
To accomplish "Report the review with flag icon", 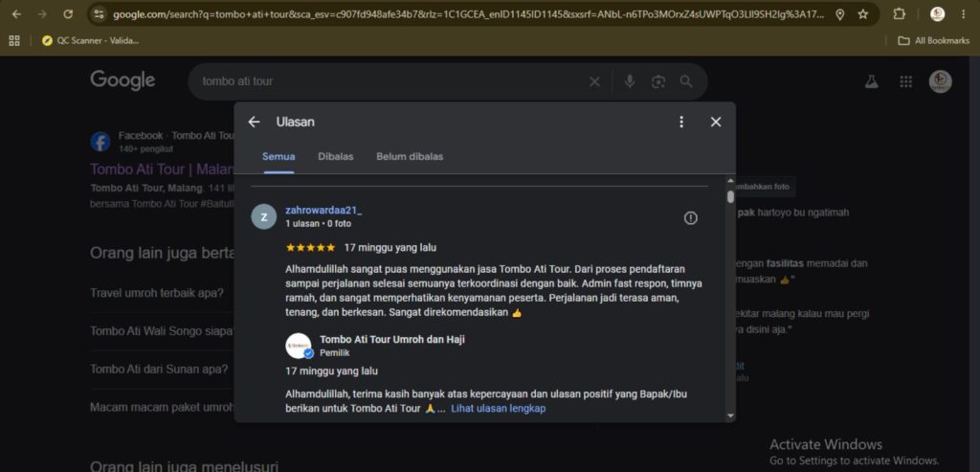I will tap(691, 217).
